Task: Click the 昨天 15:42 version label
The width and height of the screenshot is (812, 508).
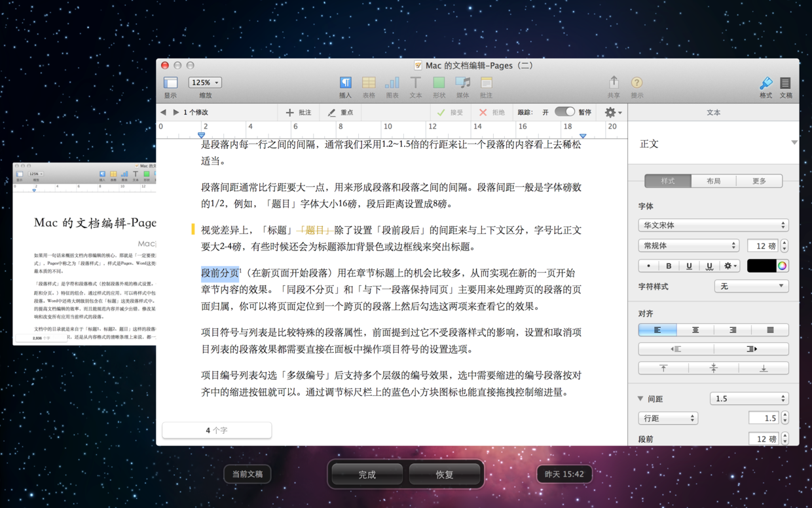Action: (564, 474)
